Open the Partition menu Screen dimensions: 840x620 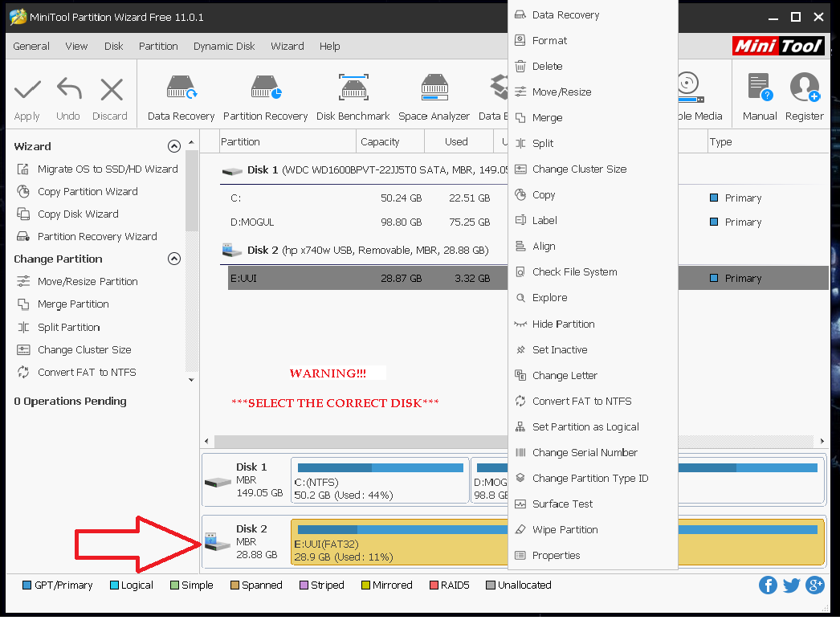[158, 46]
